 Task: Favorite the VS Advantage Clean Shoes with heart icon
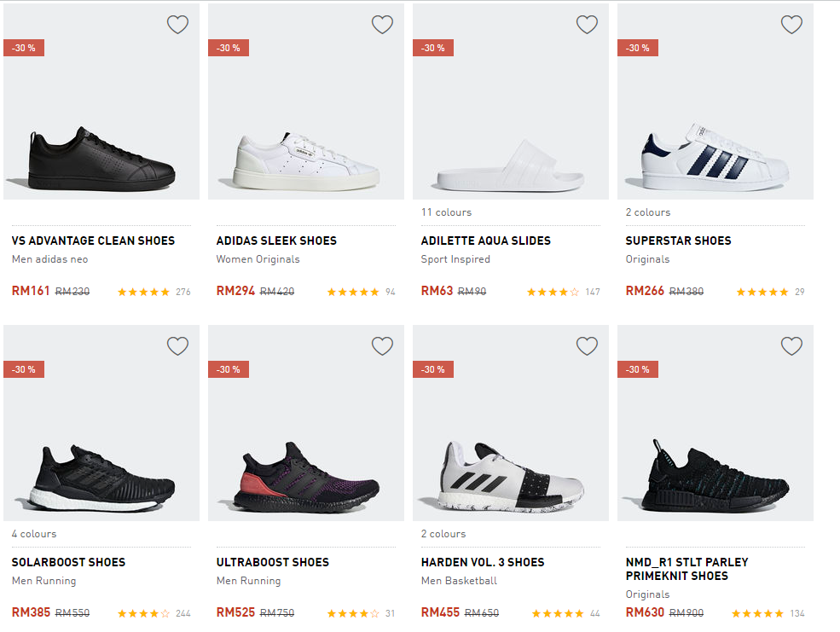click(x=177, y=25)
